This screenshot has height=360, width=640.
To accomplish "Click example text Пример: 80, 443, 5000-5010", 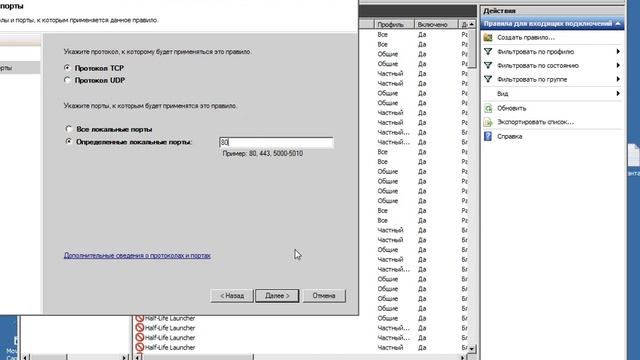I will [x=262, y=153].
